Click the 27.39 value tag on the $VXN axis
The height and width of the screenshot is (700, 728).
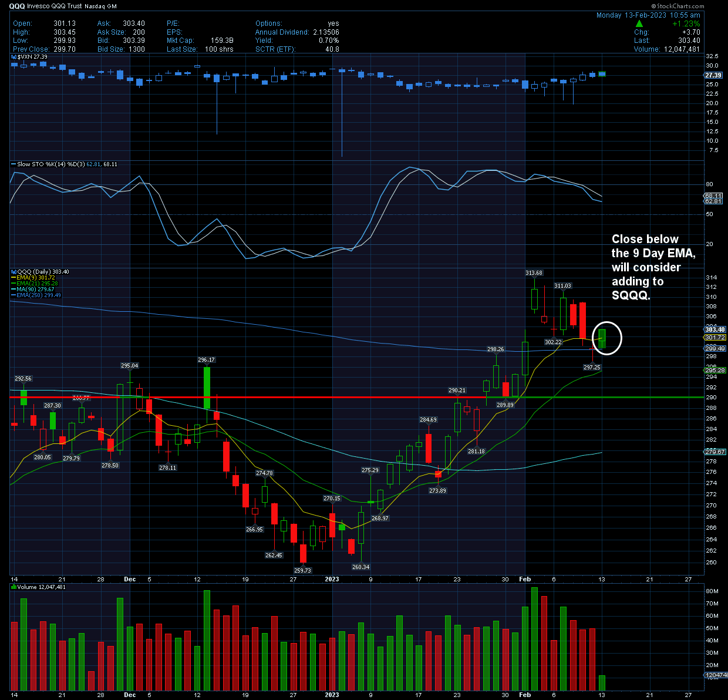tap(713, 75)
